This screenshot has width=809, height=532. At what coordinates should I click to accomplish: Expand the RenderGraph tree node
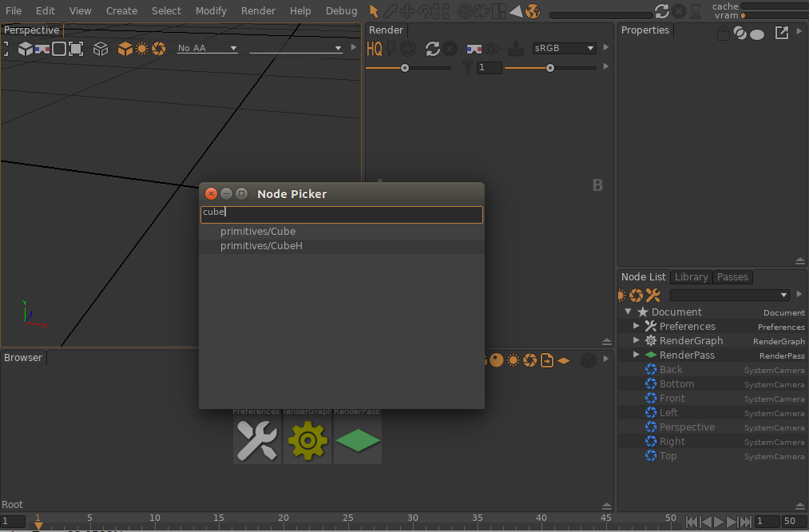pyautogui.click(x=636, y=341)
